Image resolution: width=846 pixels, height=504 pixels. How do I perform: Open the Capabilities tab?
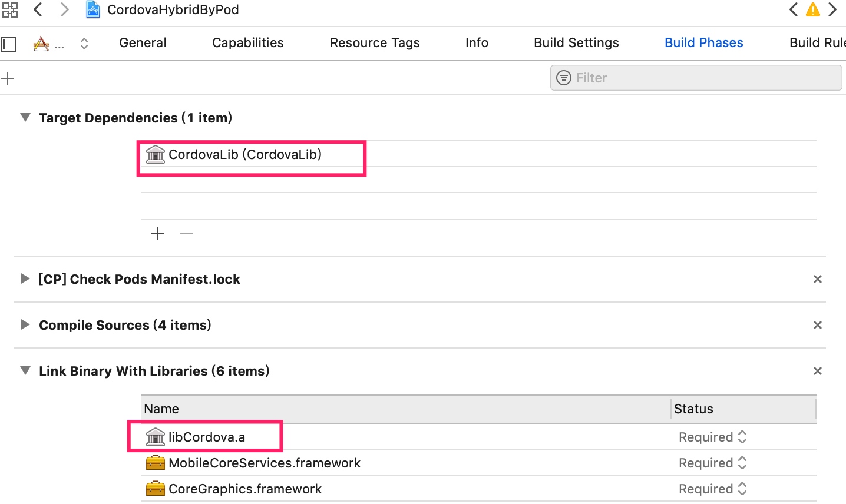[248, 43]
